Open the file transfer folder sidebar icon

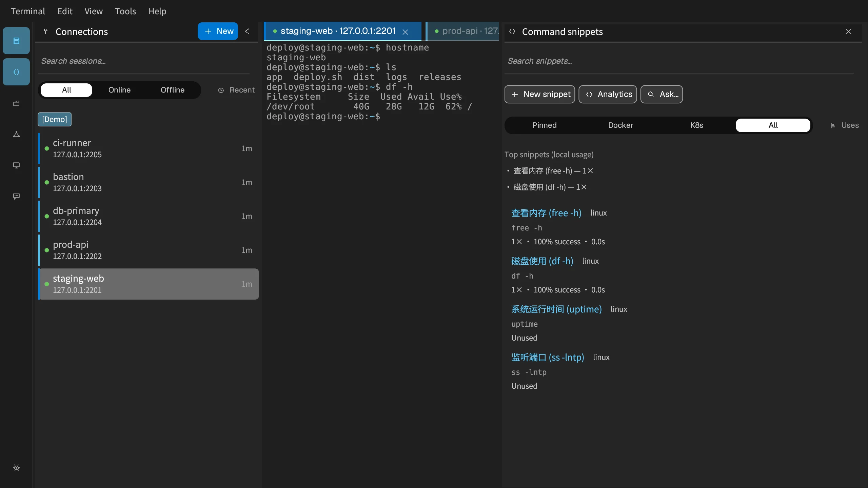coord(16,103)
